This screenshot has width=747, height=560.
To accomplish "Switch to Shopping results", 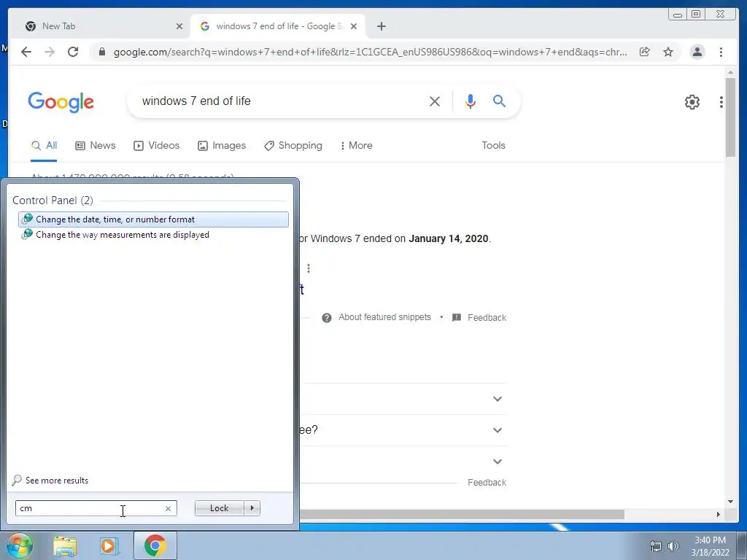I will (x=293, y=146).
